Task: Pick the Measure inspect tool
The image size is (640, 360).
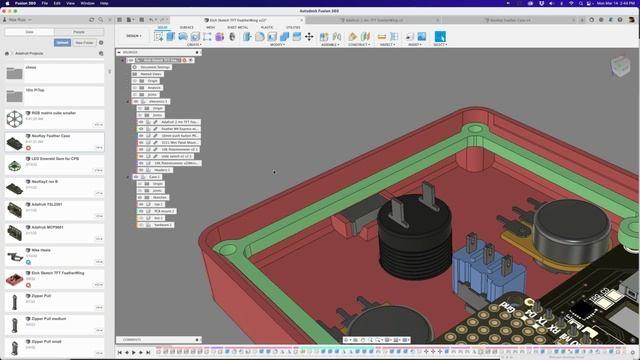Action: tap(382, 37)
